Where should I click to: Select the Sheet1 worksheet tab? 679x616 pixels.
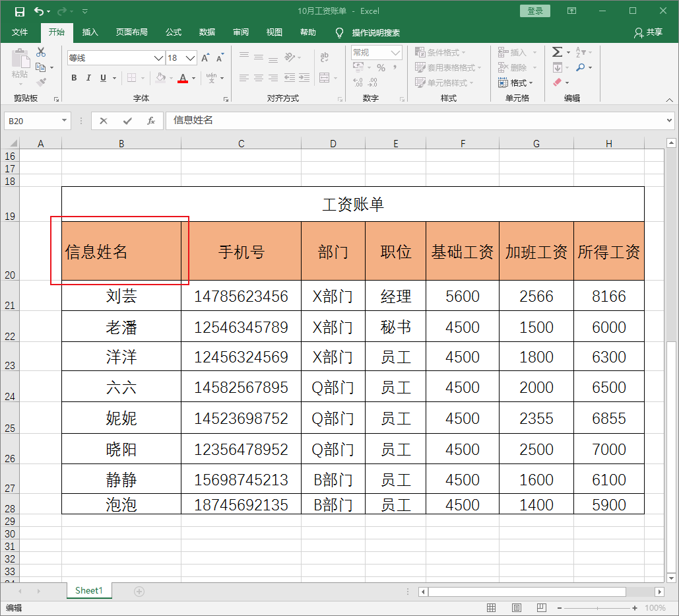click(x=88, y=591)
